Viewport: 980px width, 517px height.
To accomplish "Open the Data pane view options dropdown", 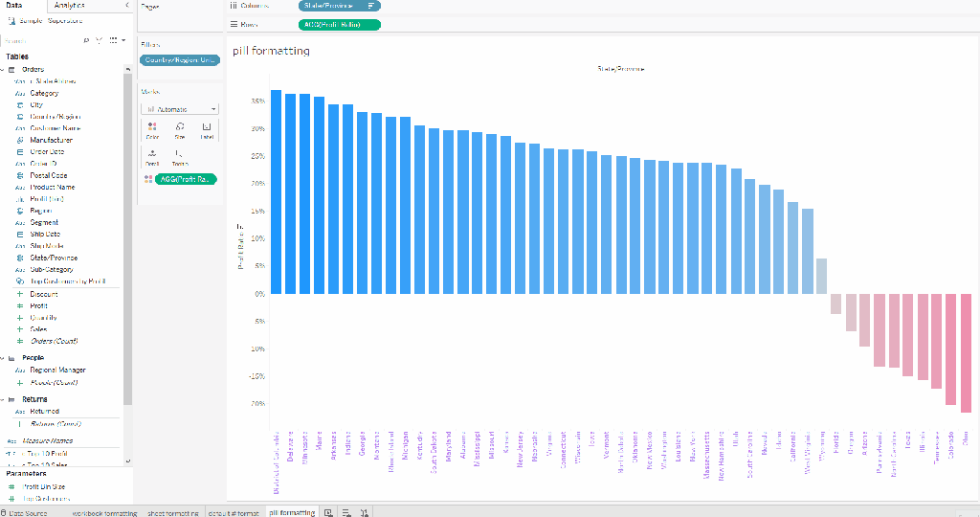I will 116,40.
